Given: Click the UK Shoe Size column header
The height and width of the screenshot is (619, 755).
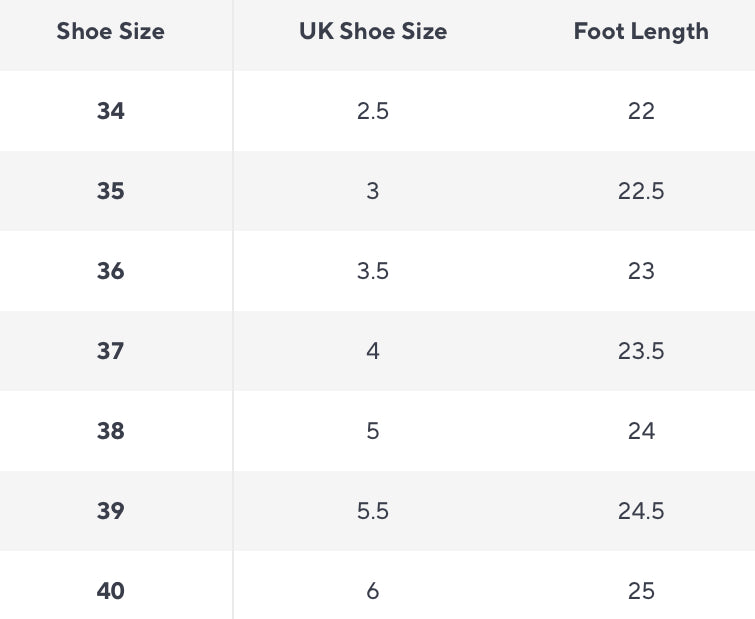Looking at the screenshot, I should tap(373, 31).
